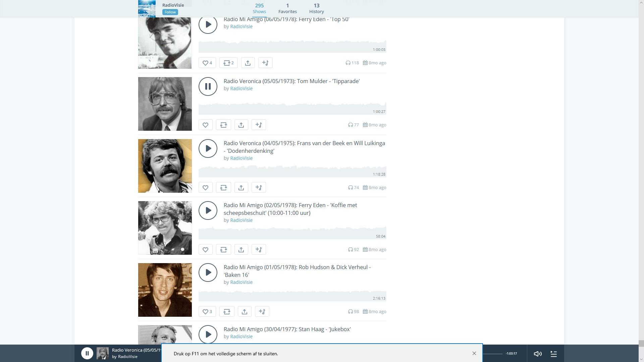The height and width of the screenshot is (362, 644).
Task: Open the Up Next queue icon
Action: [554, 354]
